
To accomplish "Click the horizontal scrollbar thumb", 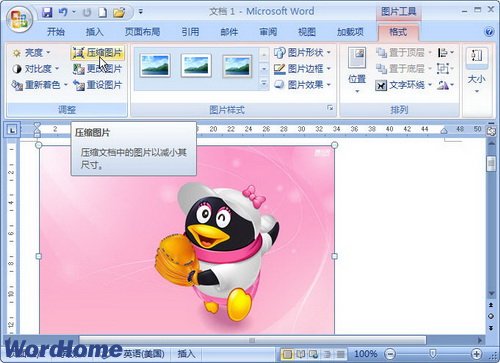I will [252, 340].
